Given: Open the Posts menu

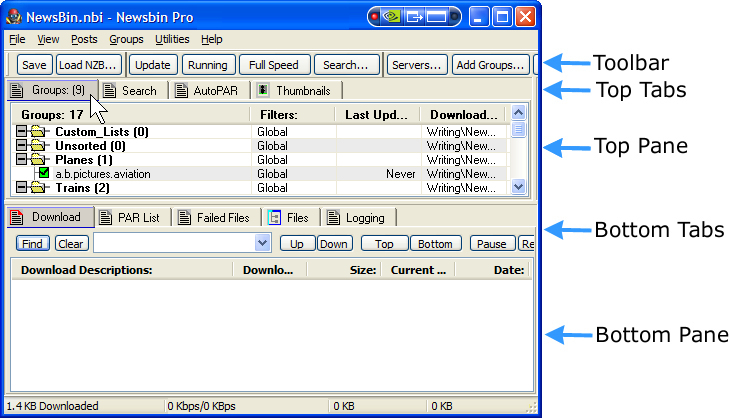Looking at the screenshot, I should click(x=84, y=40).
